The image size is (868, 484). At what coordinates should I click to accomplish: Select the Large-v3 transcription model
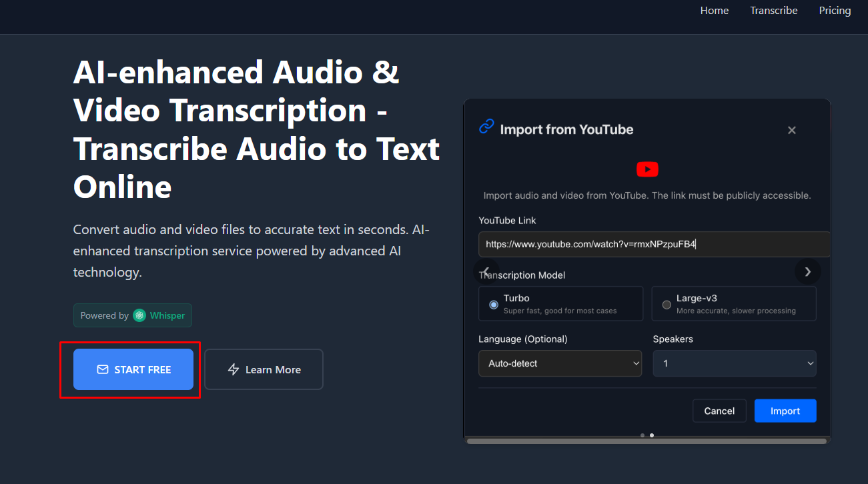(x=734, y=303)
